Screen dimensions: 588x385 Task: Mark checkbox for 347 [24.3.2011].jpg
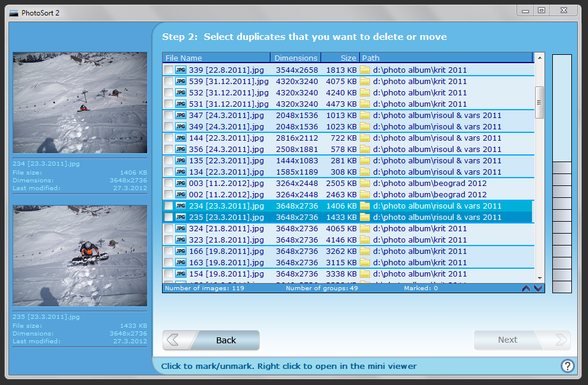(169, 115)
